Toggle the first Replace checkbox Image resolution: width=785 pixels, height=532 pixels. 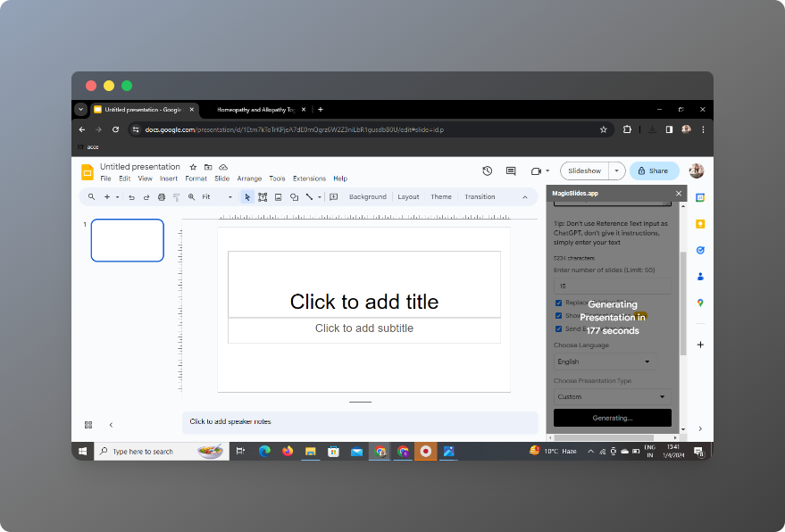pos(559,303)
